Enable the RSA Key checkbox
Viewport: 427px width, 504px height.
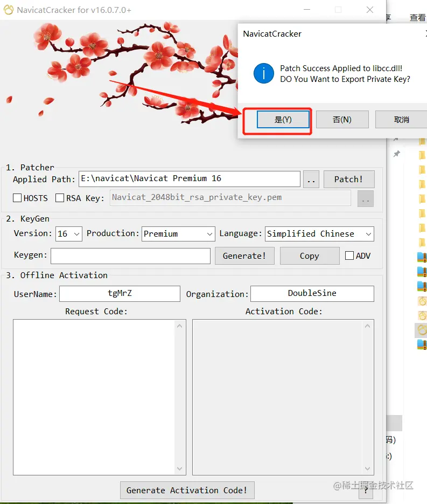point(60,198)
